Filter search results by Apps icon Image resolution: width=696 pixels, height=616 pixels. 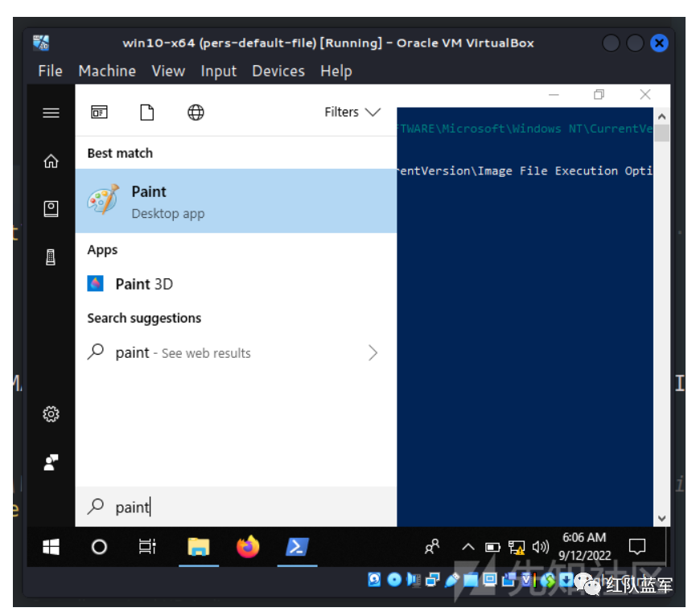99,113
